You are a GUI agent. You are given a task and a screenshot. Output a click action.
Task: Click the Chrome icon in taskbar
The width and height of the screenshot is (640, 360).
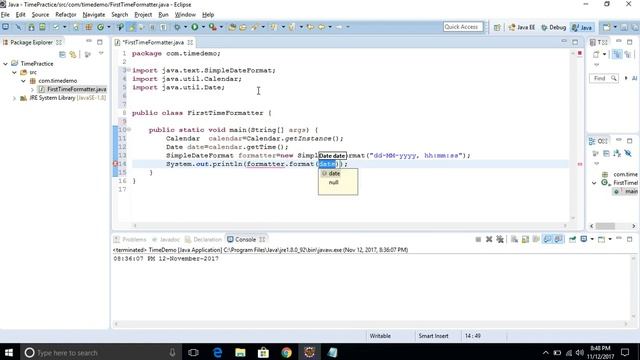(x=287, y=352)
